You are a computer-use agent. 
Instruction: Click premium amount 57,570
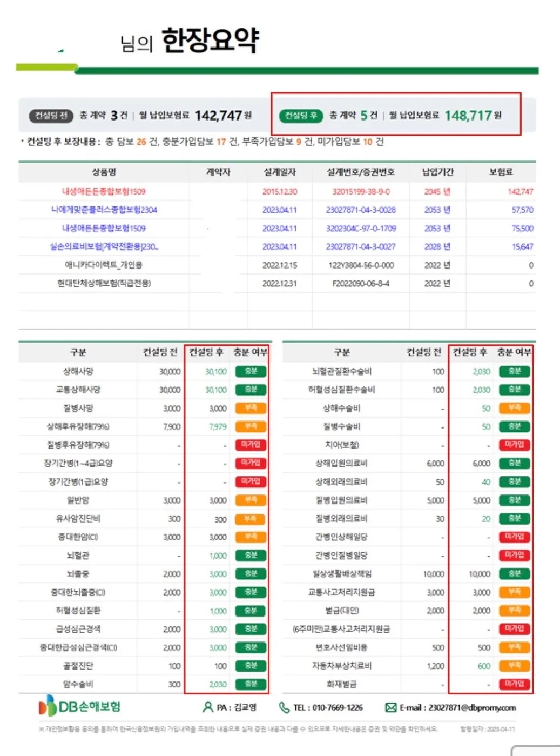click(x=522, y=210)
